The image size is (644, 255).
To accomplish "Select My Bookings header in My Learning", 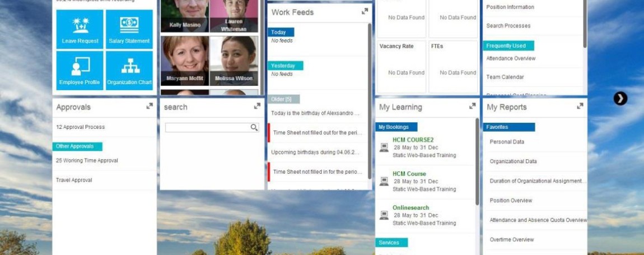I will point(396,127).
